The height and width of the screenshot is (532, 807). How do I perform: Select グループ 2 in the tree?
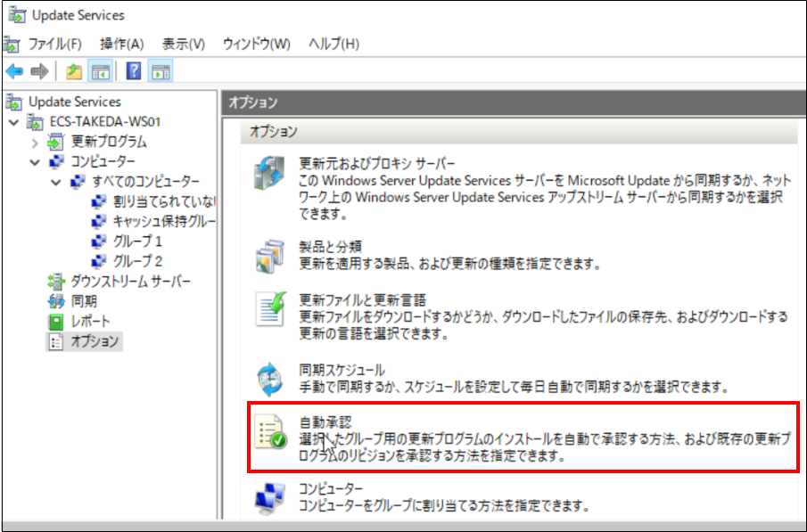coord(137,261)
